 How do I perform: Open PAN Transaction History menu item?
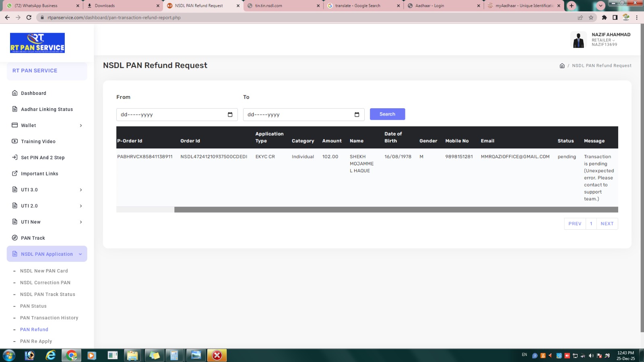49,318
